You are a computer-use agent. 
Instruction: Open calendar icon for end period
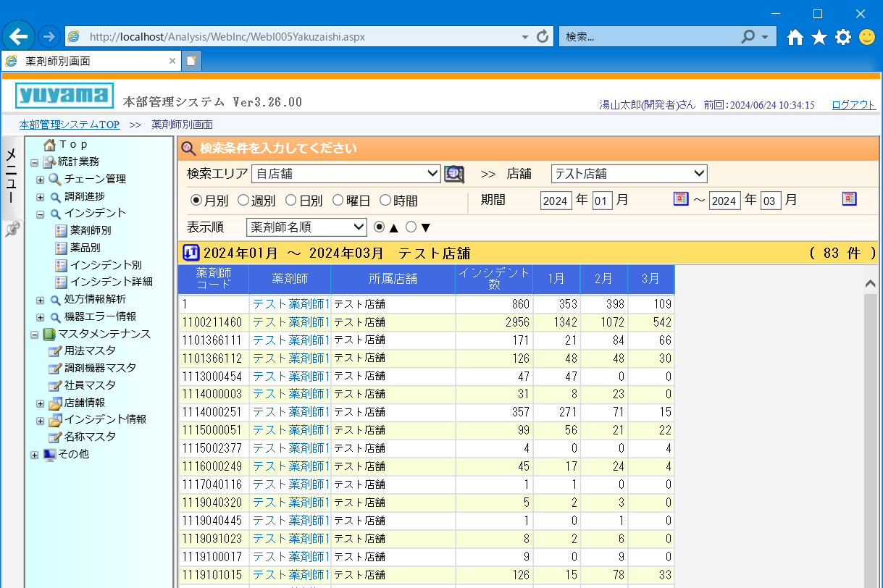[850, 198]
